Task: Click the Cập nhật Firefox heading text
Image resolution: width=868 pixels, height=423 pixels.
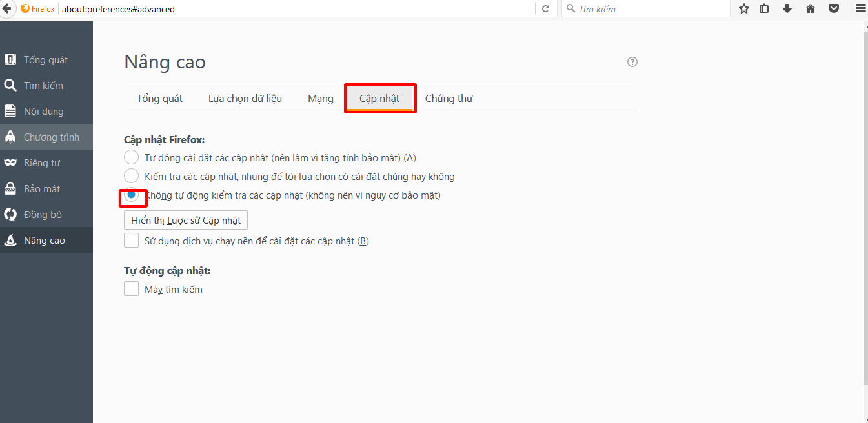Action: (x=165, y=139)
